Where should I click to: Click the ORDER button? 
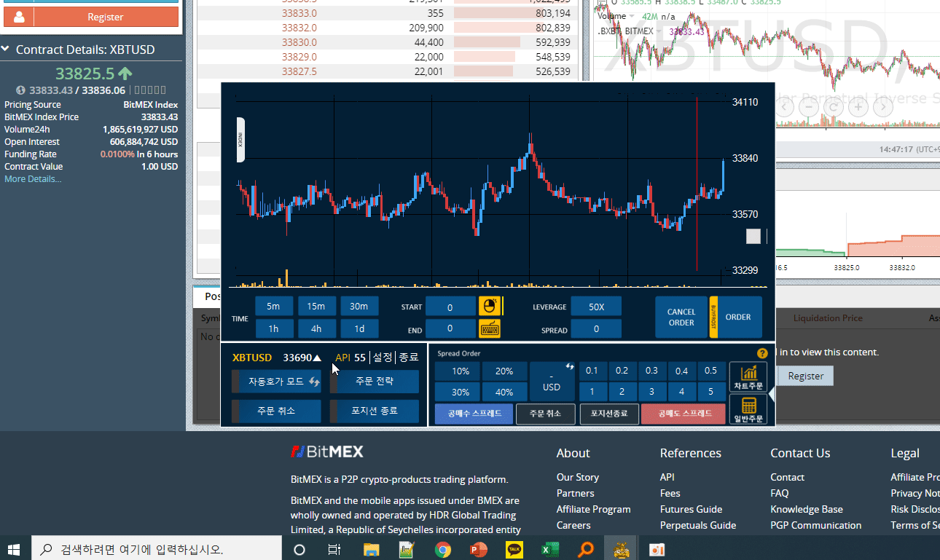738,317
